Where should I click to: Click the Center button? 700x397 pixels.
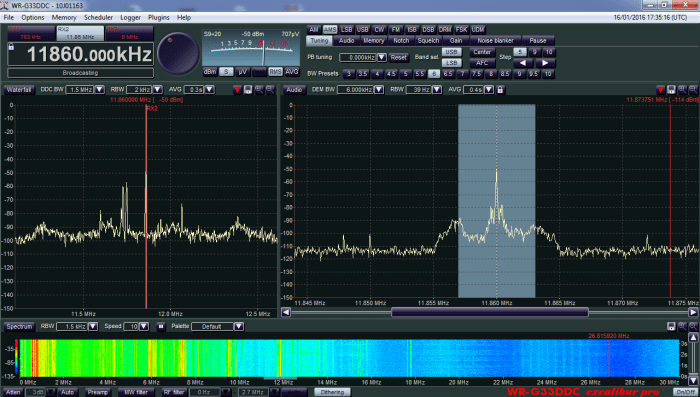pyautogui.click(x=482, y=52)
